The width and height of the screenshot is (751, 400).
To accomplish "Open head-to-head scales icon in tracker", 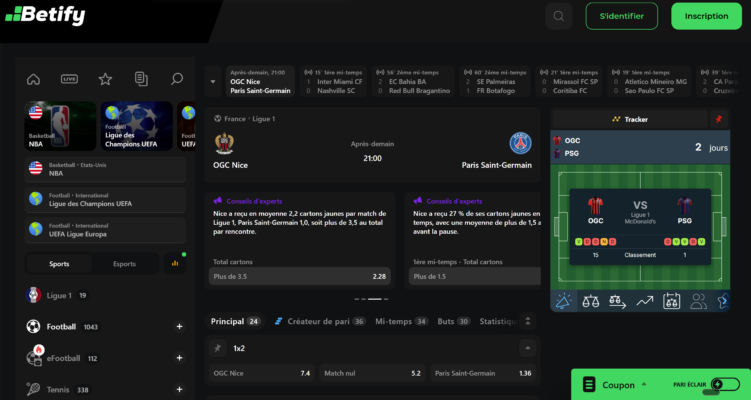I will coord(591,301).
